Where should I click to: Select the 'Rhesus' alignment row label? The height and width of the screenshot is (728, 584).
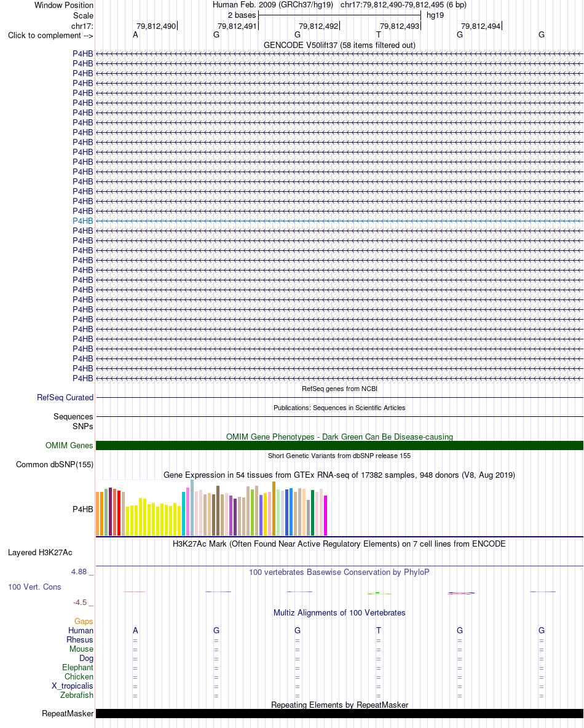[x=80, y=640]
